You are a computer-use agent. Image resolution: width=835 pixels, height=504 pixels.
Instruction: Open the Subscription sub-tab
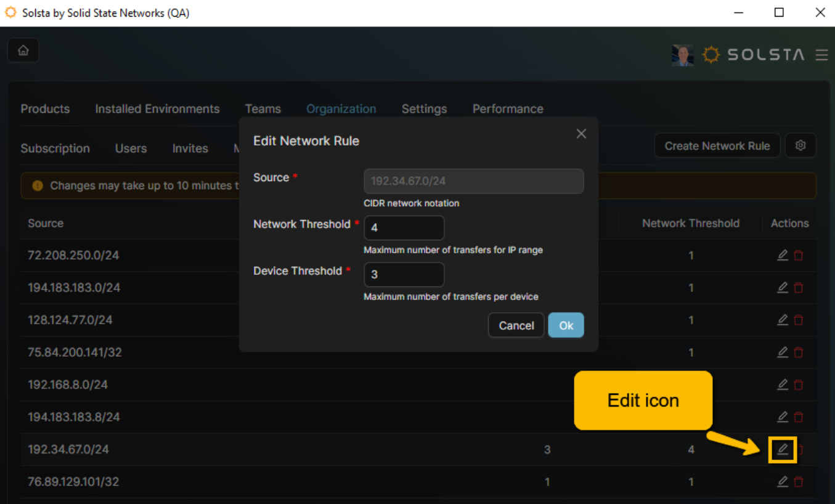55,148
